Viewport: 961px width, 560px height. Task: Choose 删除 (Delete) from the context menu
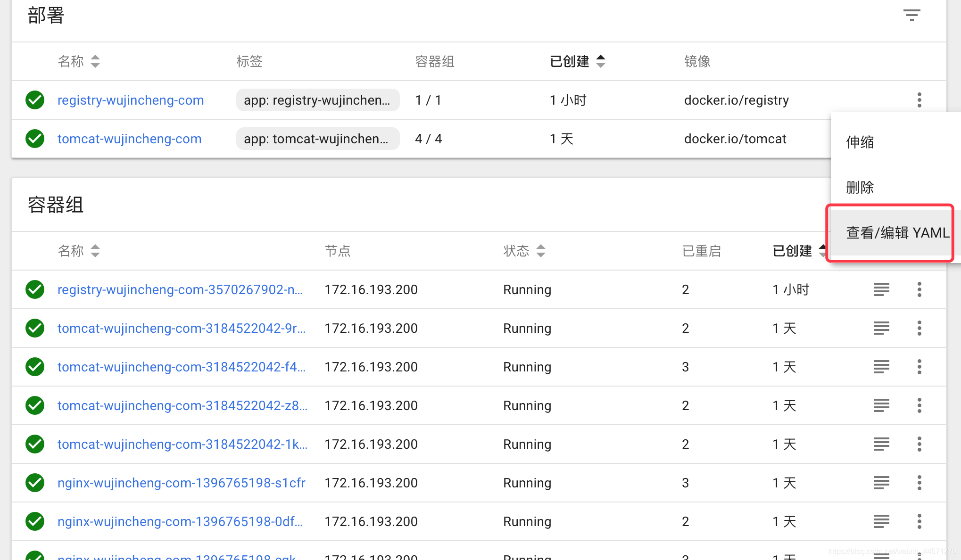coord(895,187)
